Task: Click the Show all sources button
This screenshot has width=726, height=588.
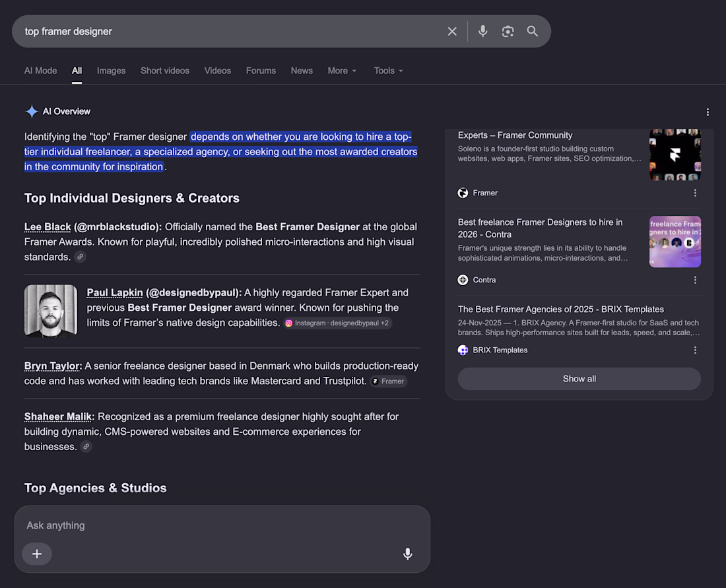Action: (x=579, y=379)
